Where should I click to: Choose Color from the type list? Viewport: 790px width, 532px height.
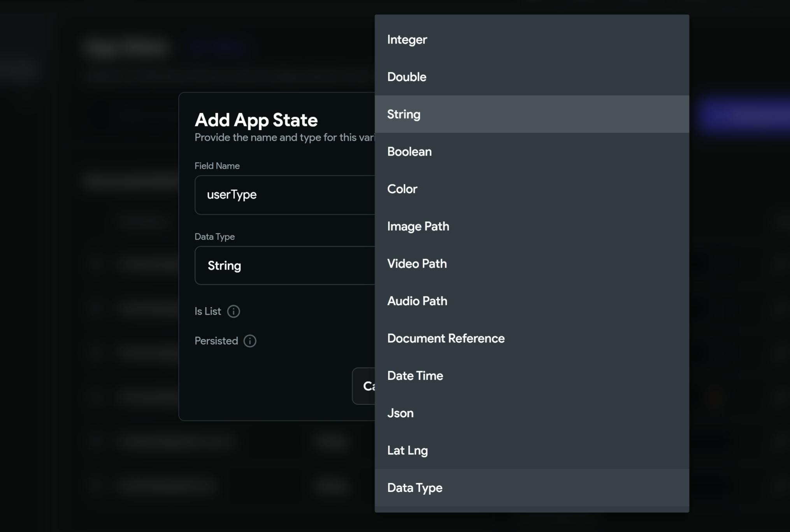pyautogui.click(x=402, y=189)
